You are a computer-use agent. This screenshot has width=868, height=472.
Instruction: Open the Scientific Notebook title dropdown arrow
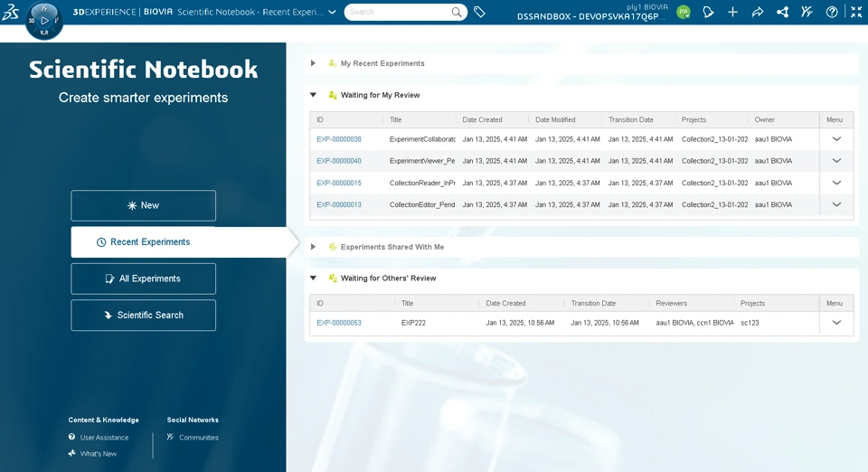332,12
